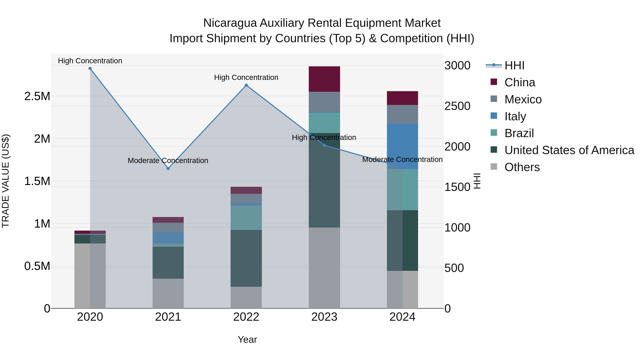Image resolution: width=644 pixels, height=362 pixels.
Task: Click the 2022 x-axis year label
Action: [246, 317]
